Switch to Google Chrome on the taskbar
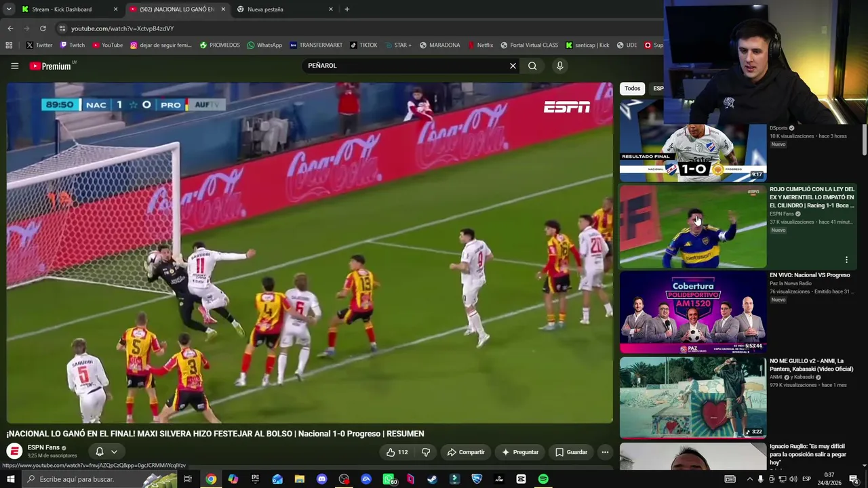The image size is (868, 488). coord(211,479)
